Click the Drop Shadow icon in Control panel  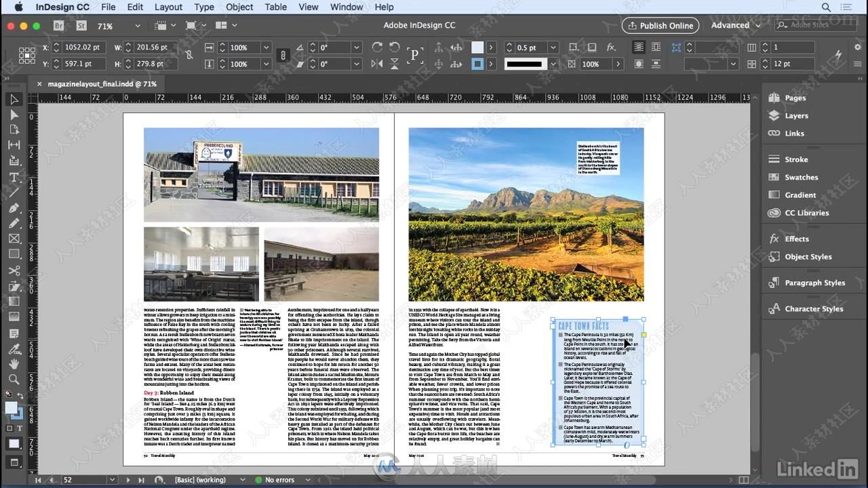pyautogui.click(x=592, y=47)
